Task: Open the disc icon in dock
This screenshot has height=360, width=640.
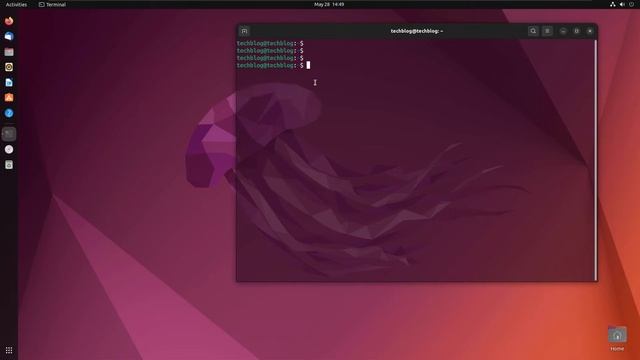Action: pyautogui.click(x=9, y=149)
